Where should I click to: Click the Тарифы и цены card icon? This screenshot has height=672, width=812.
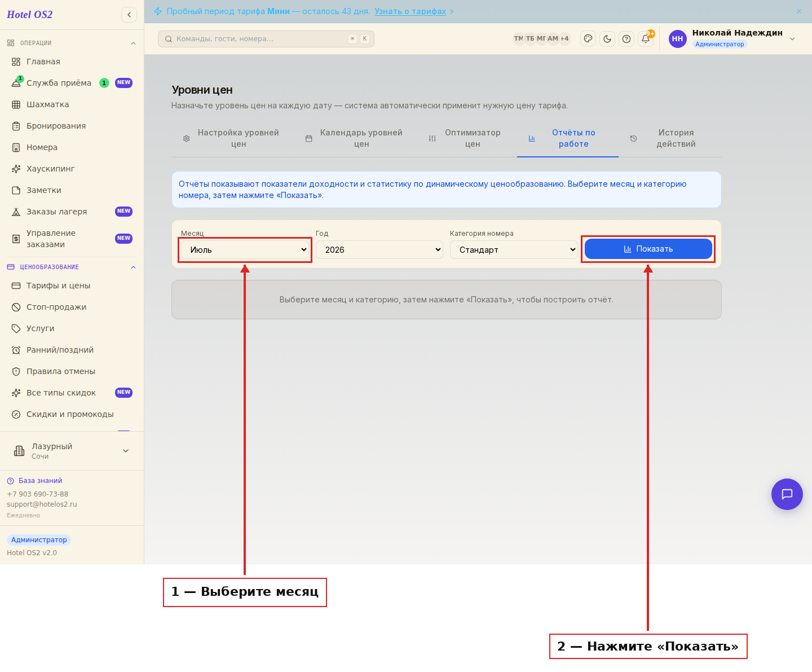tap(16, 286)
